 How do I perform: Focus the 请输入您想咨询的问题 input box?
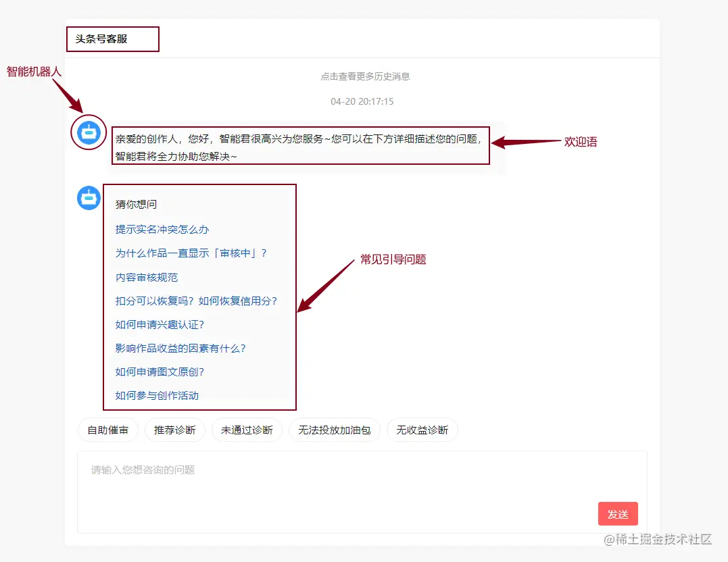(x=362, y=492)
